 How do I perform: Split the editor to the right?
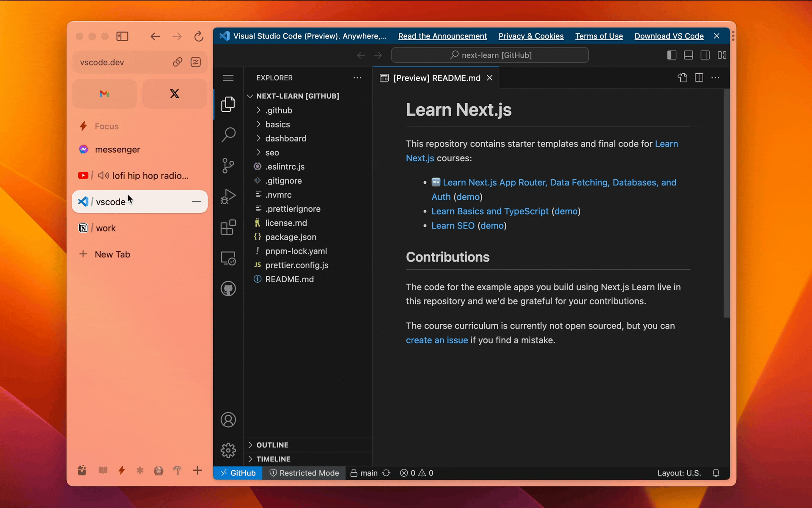[699, 78]
